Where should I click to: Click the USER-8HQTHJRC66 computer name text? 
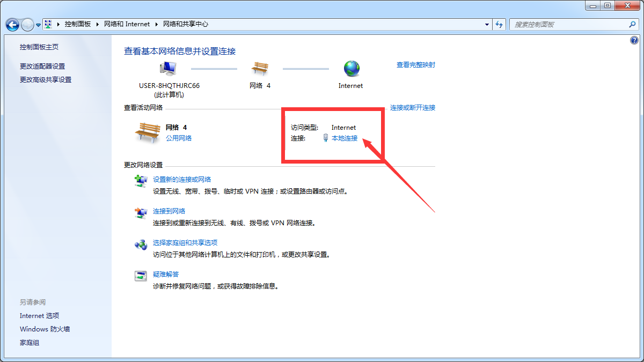(169, 86)
